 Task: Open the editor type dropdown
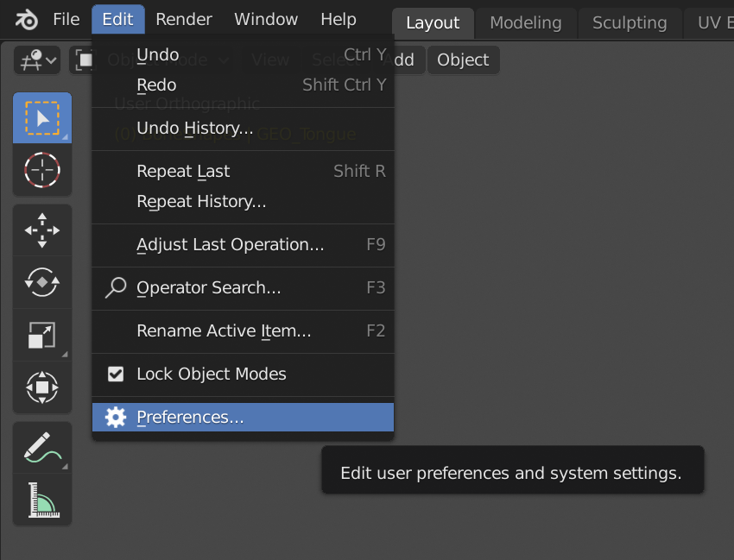tap(37, 60)
